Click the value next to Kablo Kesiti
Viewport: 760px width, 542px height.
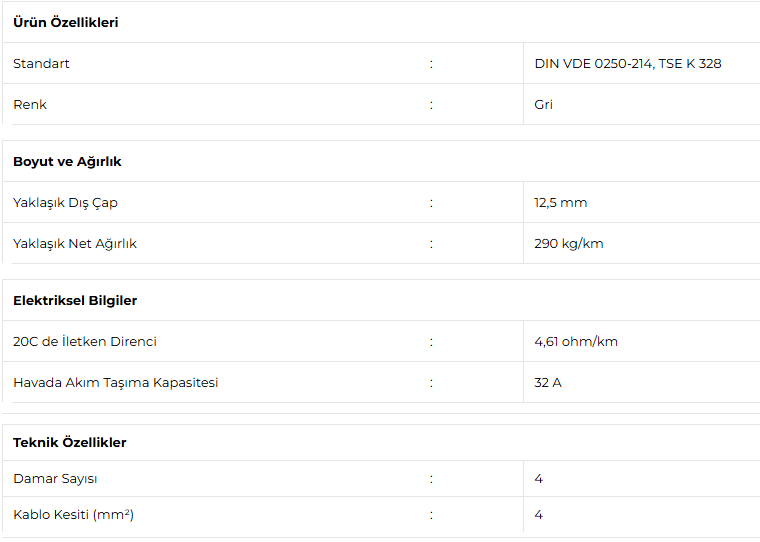[x=539, y=515]
